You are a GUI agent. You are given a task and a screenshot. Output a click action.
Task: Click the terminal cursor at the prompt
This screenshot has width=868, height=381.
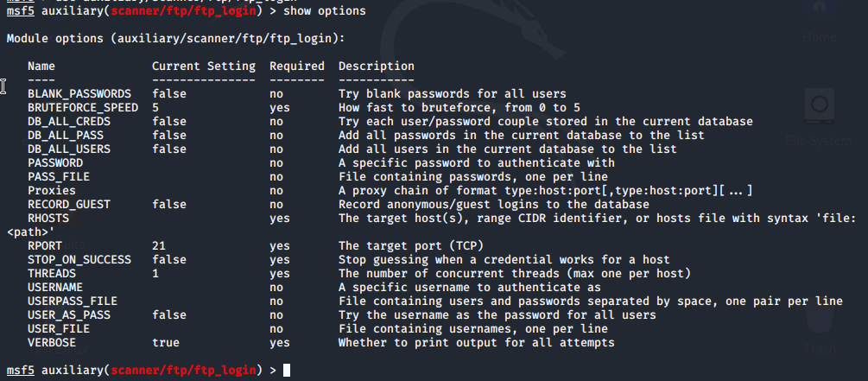[286, 370]
